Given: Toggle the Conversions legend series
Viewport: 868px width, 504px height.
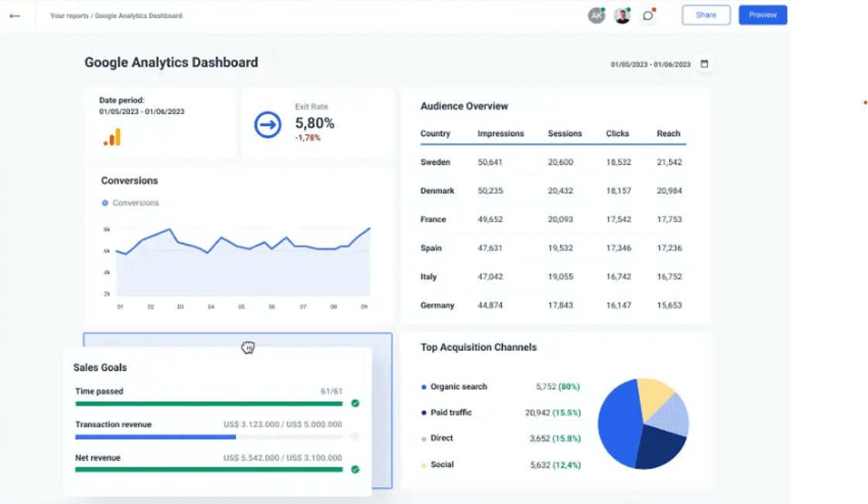Looking at the screenshot, I should (130, 203).
